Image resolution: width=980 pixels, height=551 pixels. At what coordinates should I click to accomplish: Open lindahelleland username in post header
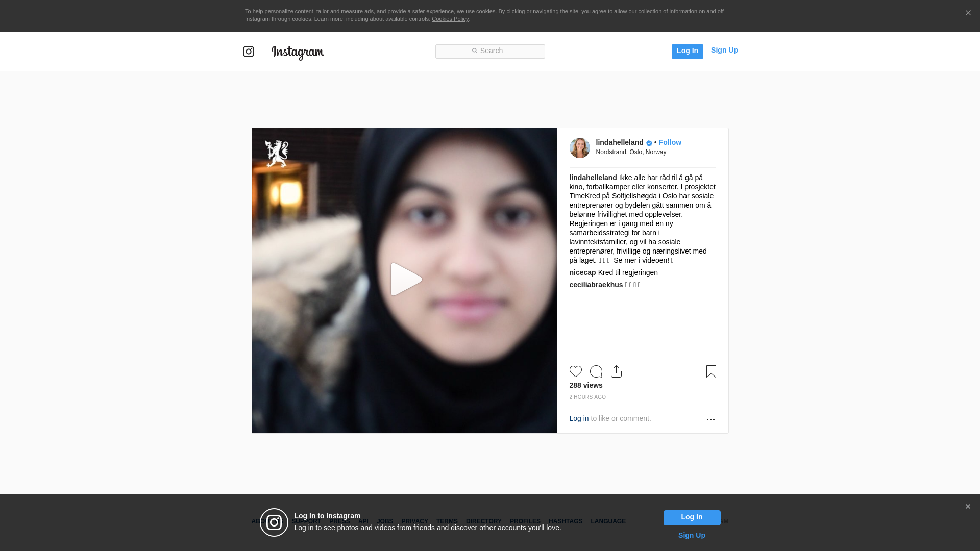[x=620, y=142]
